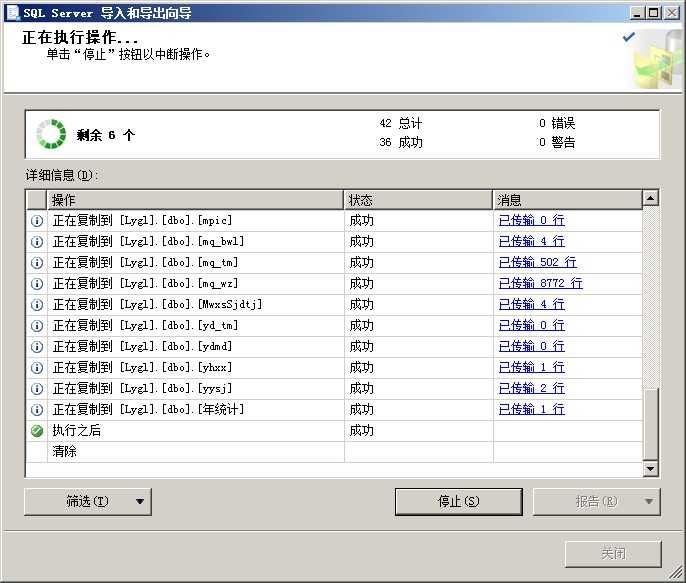Click the spinning progress indicator icon
The height and width of the screenshot is (583, 686).
click(x=51, y=134)
